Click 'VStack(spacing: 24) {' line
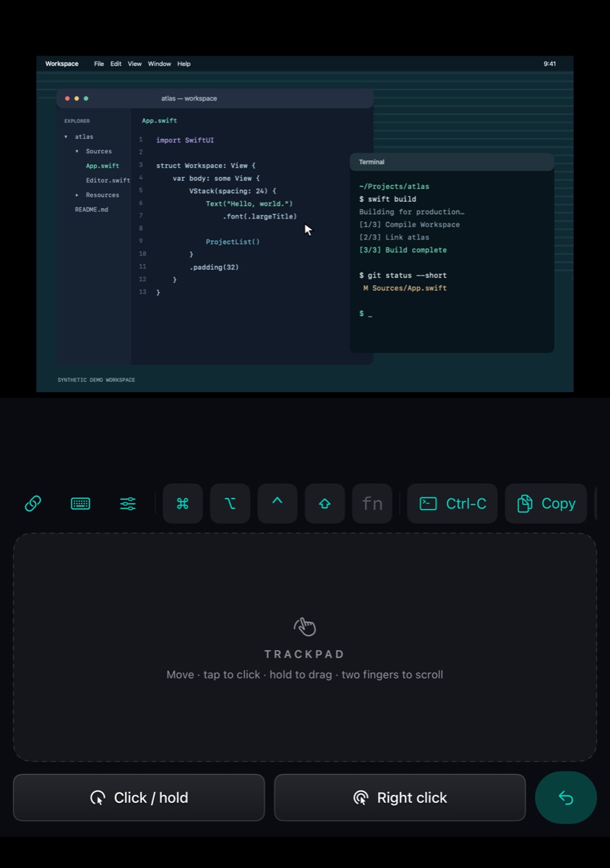This screenshot has height=868, width=610. [x=233, y=191]
